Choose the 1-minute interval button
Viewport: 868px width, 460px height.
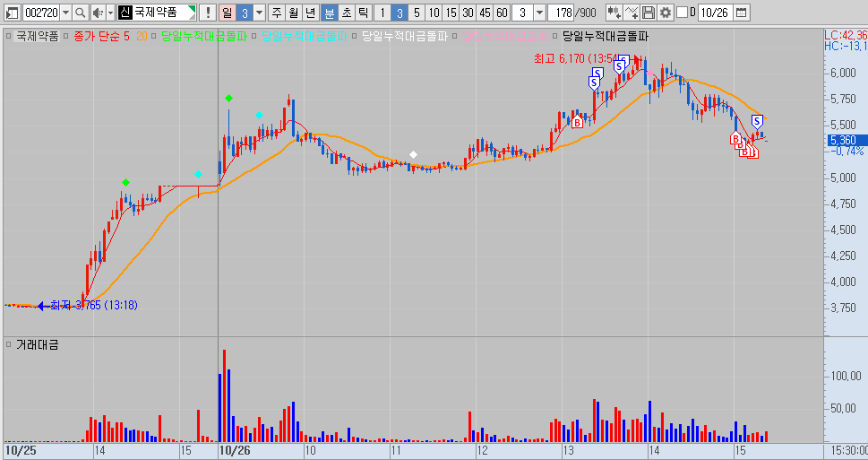click(382, 13)
